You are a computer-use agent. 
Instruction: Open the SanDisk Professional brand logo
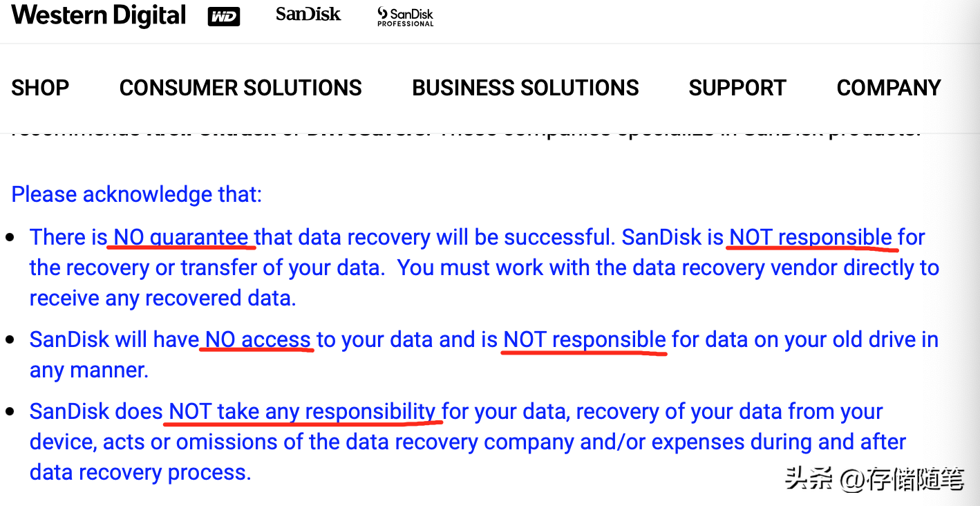(x=406, y=17)
